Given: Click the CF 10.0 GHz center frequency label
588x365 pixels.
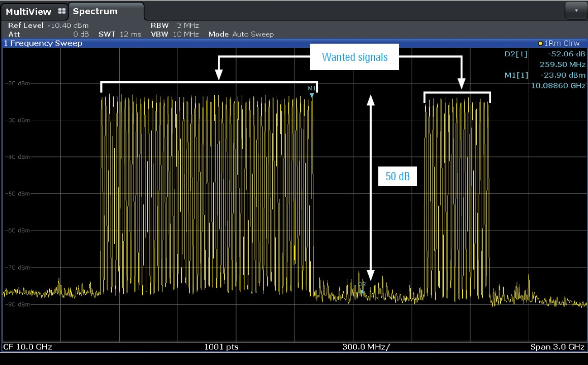Looking at the screenshot, I should [28, 347].
